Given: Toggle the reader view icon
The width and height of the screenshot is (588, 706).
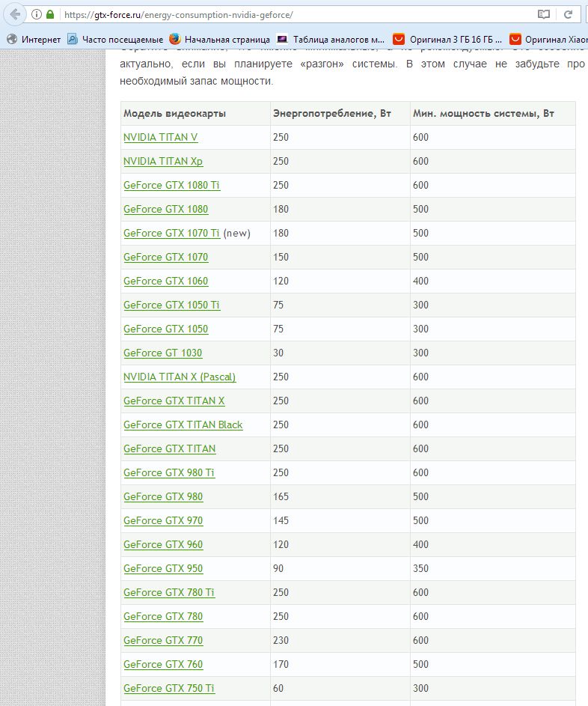Looking at the screenshot, I should click(543, 14).
